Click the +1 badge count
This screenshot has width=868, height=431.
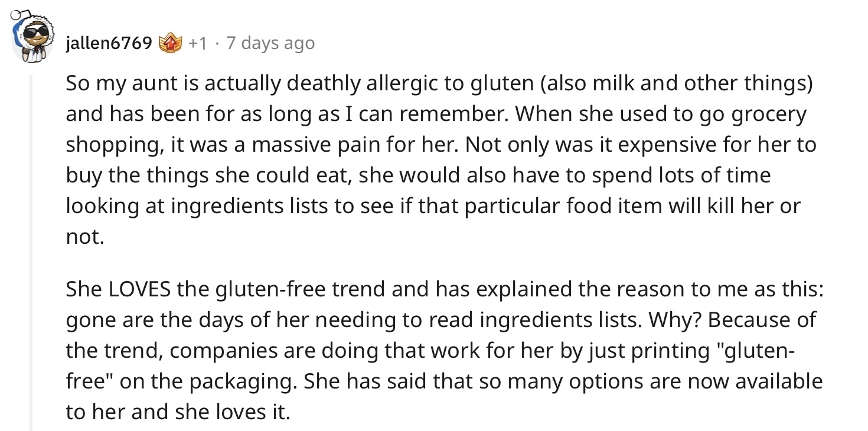pyautogui.click(x=198, y=43)
